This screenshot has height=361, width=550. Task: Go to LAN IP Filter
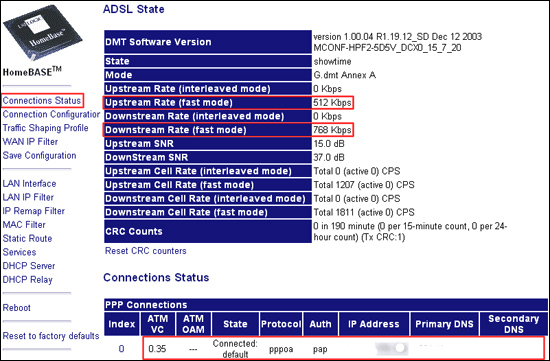(28, 197)
